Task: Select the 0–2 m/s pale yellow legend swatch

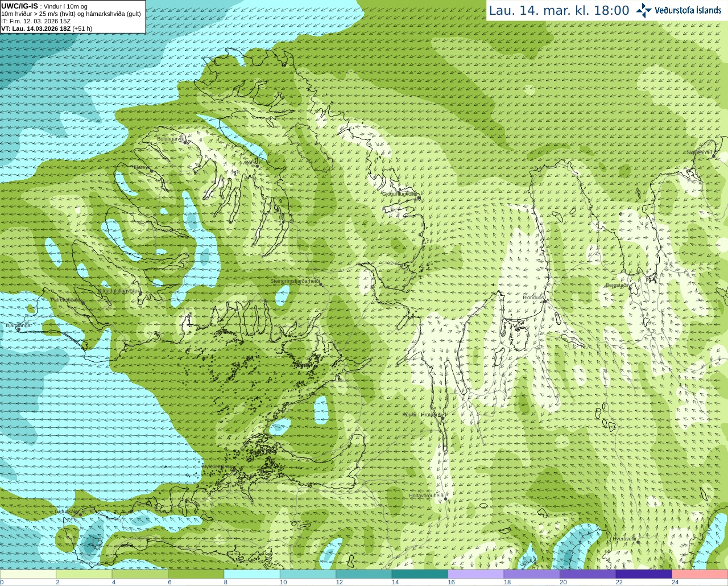Action: tap(28, 574)
